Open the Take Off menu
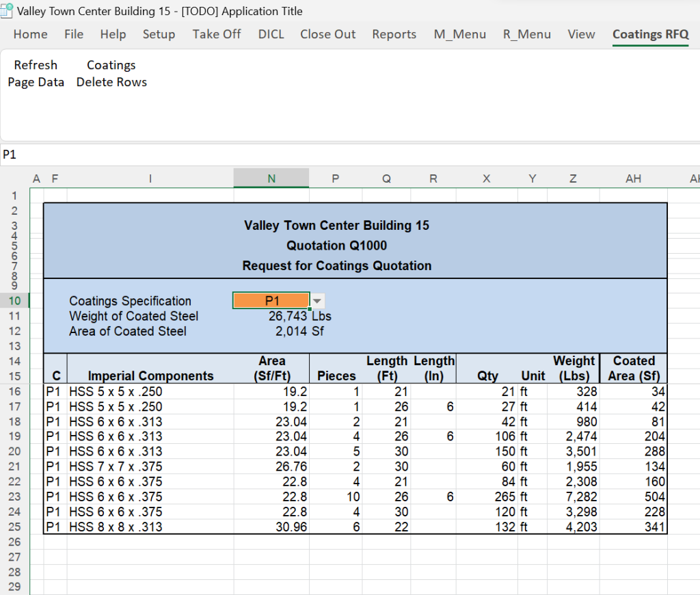The image size is (700, 595). click(216, 34)
